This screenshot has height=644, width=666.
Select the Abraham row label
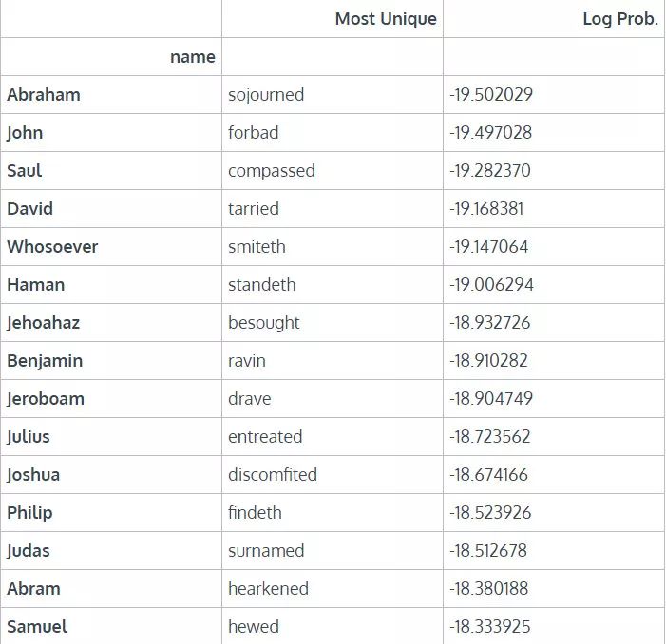click(44, 95)
